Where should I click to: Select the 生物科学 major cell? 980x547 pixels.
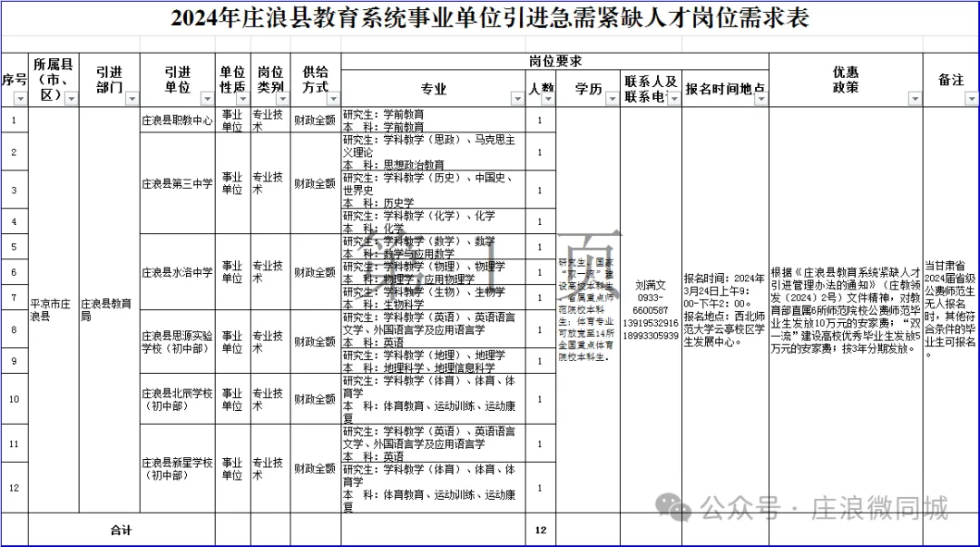(434, 298)
